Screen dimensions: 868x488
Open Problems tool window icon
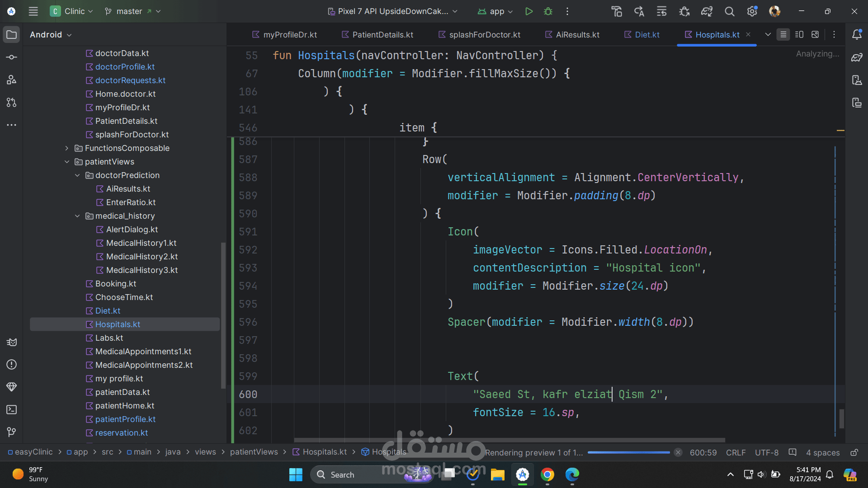pos(12,365)
